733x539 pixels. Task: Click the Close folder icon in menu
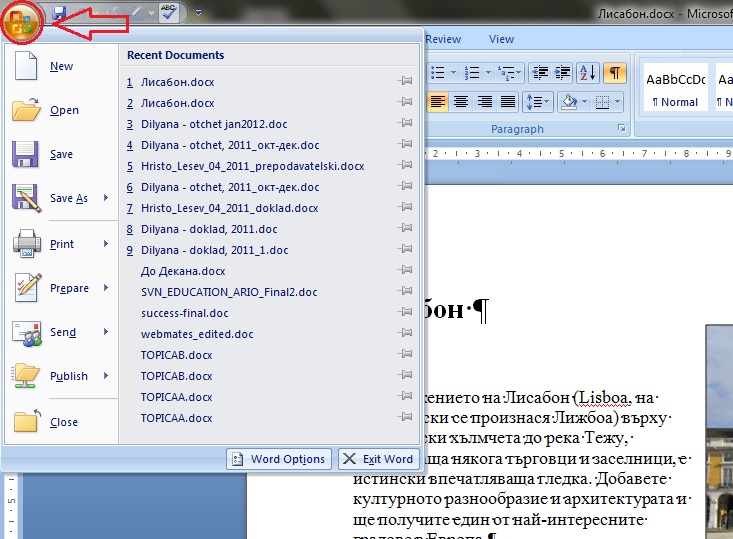point(27,421)
